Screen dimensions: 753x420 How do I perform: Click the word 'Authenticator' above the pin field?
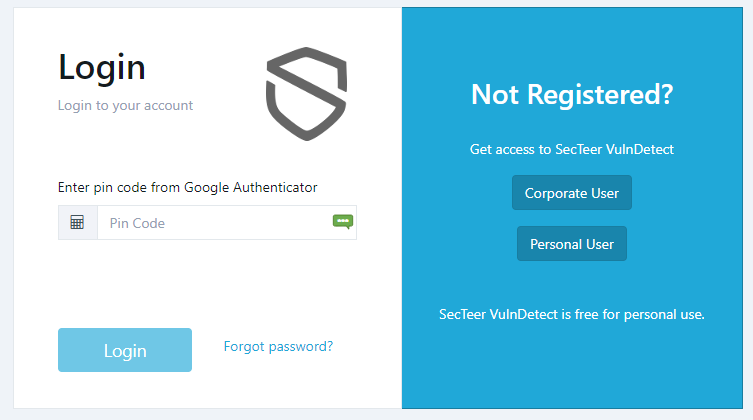275,187
